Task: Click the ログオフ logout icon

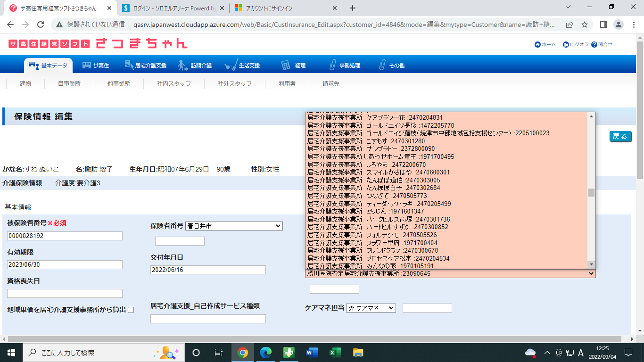Action: (x=566, y=44)
